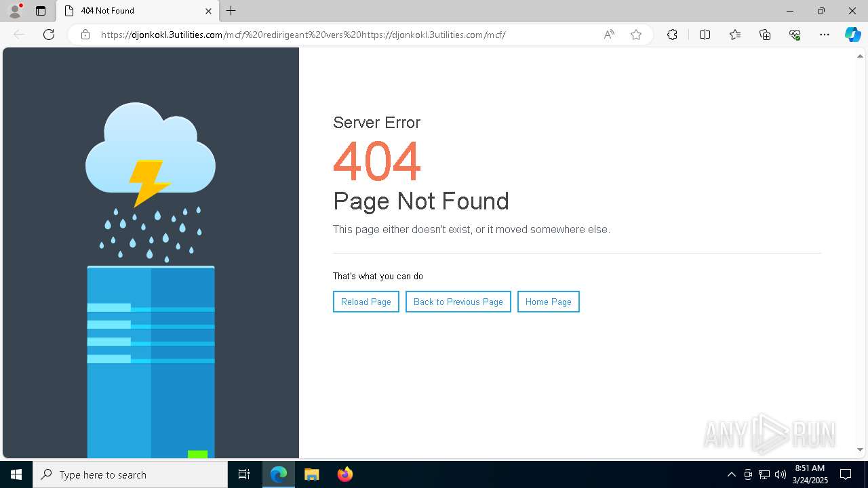The height and width of the screenshot is (488, 868).
Task: Open the Favorites list icon
Action: [x=735, y=35]
